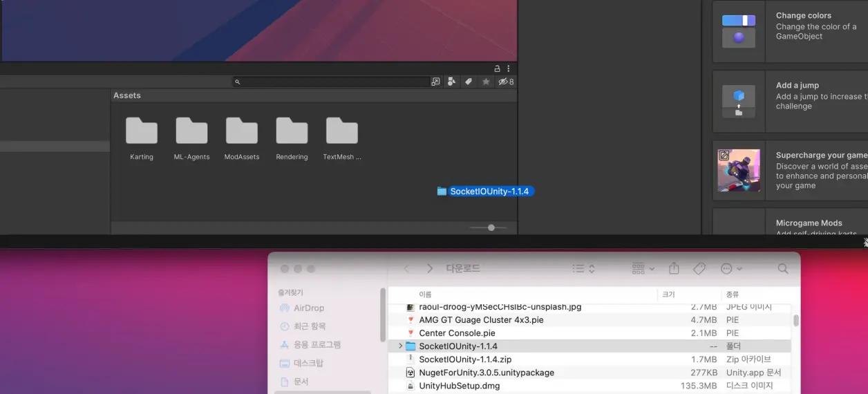This screenshot has height=394, width=868.
Task: Select the Karting folder in Assets
Action: 142,139
